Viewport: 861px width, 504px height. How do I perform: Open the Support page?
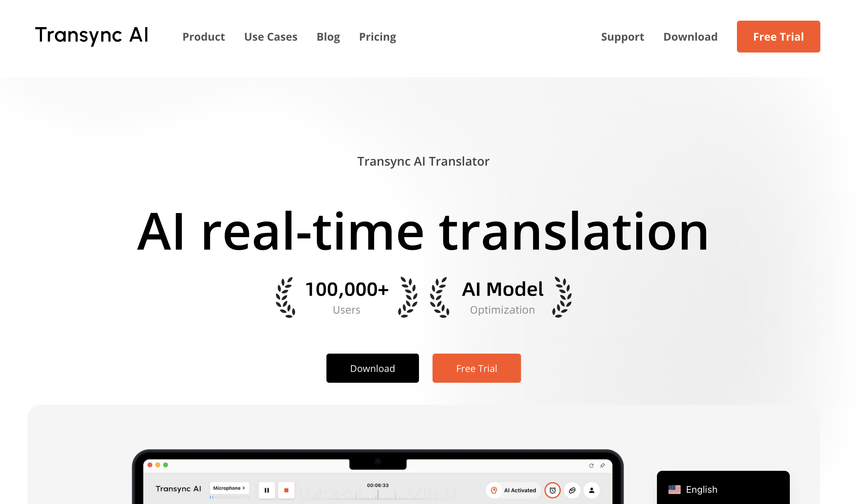pos(622,37)
